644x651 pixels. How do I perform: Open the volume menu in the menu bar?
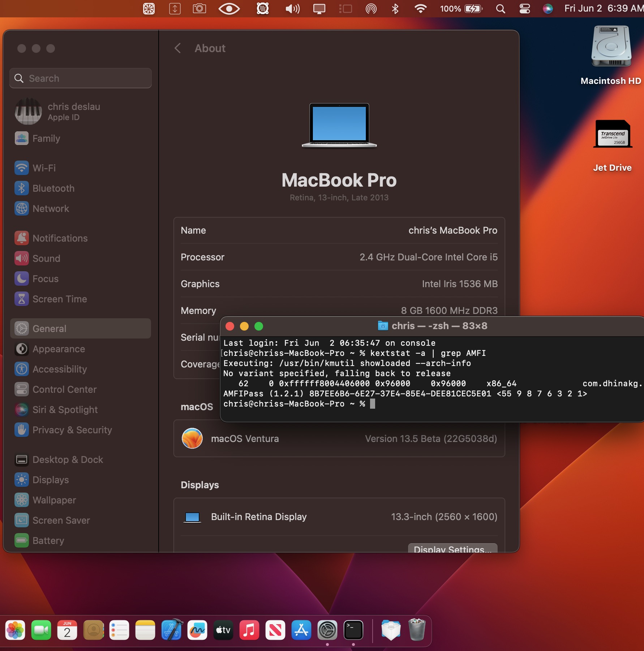point(292,8)
